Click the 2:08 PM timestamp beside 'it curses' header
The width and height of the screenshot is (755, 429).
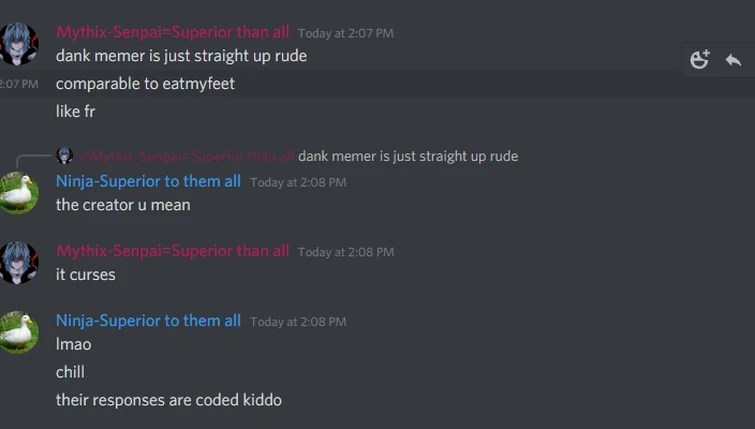point(346,252)
